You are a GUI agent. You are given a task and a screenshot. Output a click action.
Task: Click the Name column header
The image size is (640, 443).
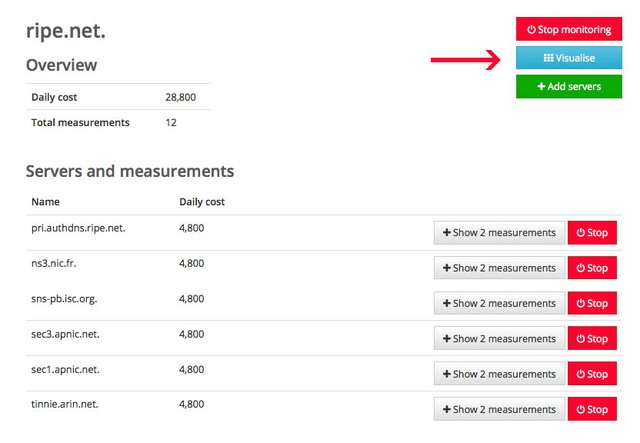click(x=45, y=202)
